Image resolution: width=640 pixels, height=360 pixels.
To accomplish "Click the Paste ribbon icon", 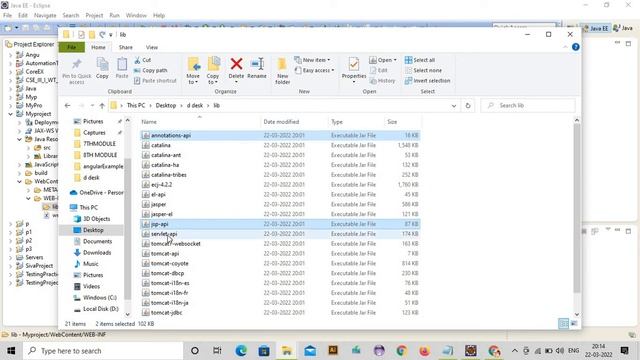I will pyautogui.click(x=122, y=64).
